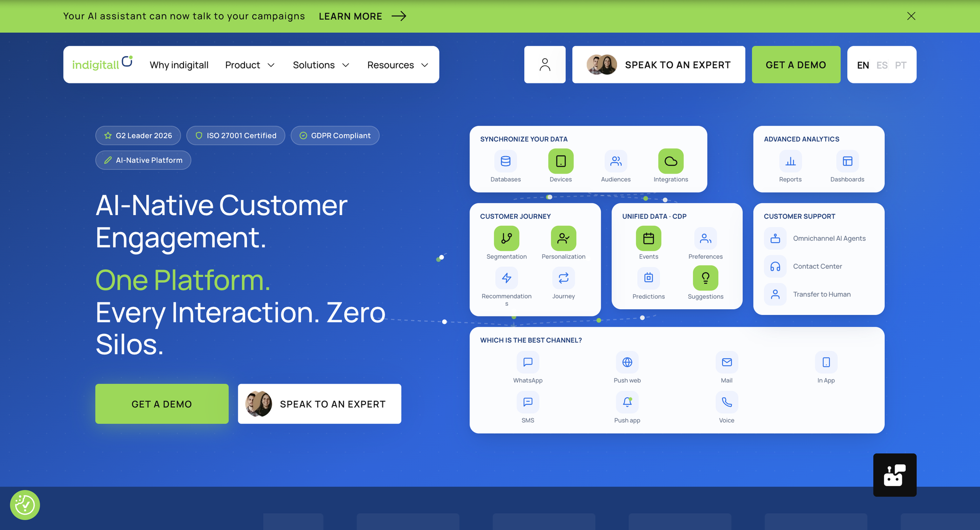Click 'ADVANCED ANALYTICS' heading

point(801,139)
